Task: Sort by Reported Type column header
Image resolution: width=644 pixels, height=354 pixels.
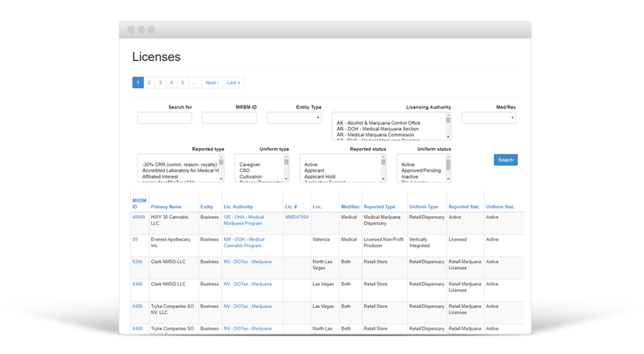Action: click(x=379, y=207)
